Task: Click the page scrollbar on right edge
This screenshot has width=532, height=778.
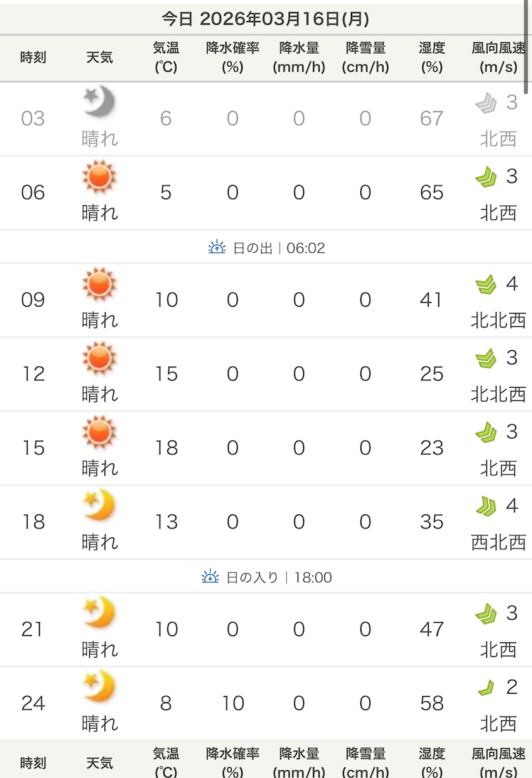Action: [527, 44]
